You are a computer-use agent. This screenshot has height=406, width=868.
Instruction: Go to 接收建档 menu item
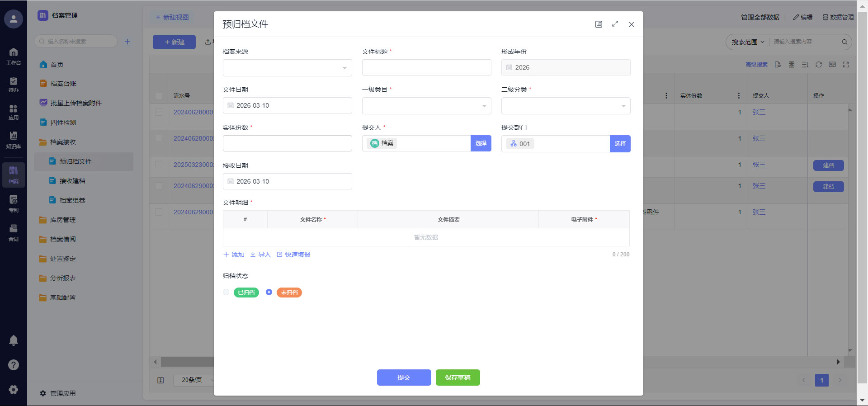72,181
